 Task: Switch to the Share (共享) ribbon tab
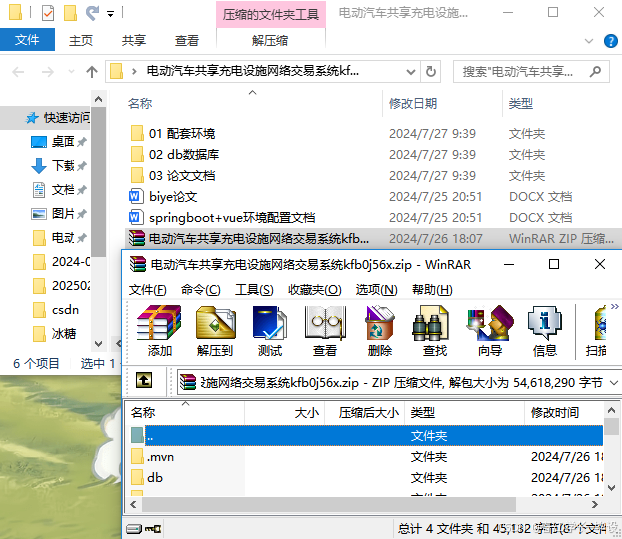(x=134, y=40)
